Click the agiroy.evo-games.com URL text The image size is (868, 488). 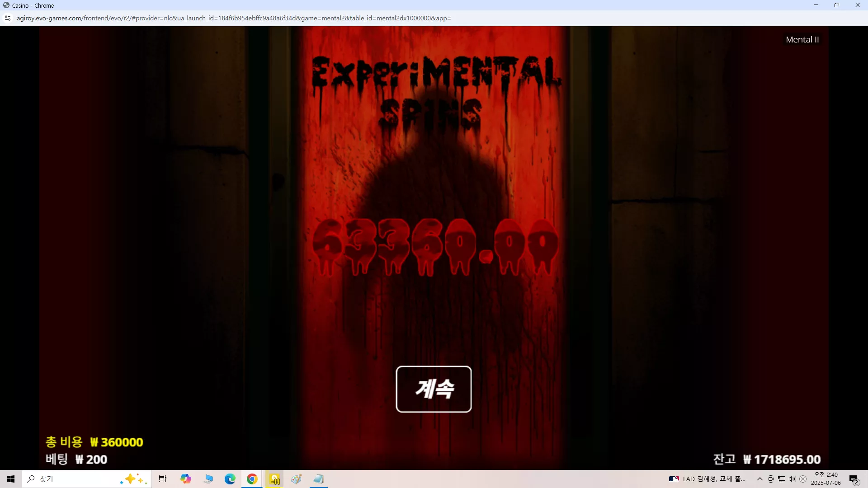coord(234,18)
